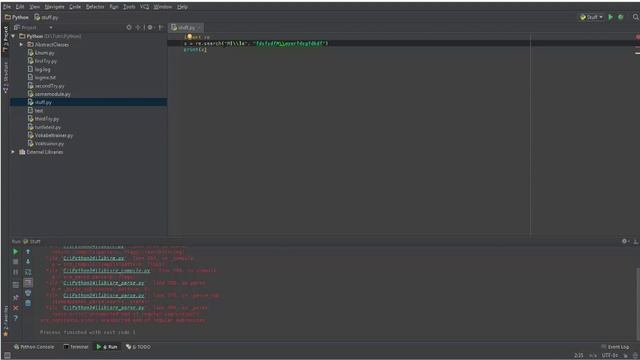Collapse the Python root folder
640x360 pixels.
(x=14, y=36)
